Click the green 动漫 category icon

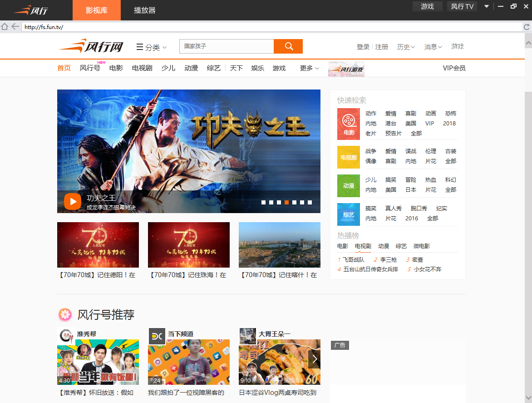(349, 186)
